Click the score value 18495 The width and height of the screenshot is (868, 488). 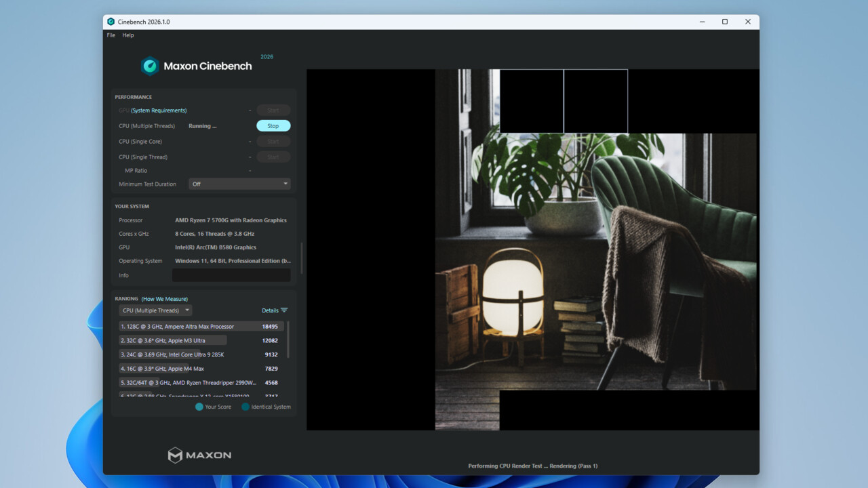coord(270,327)
